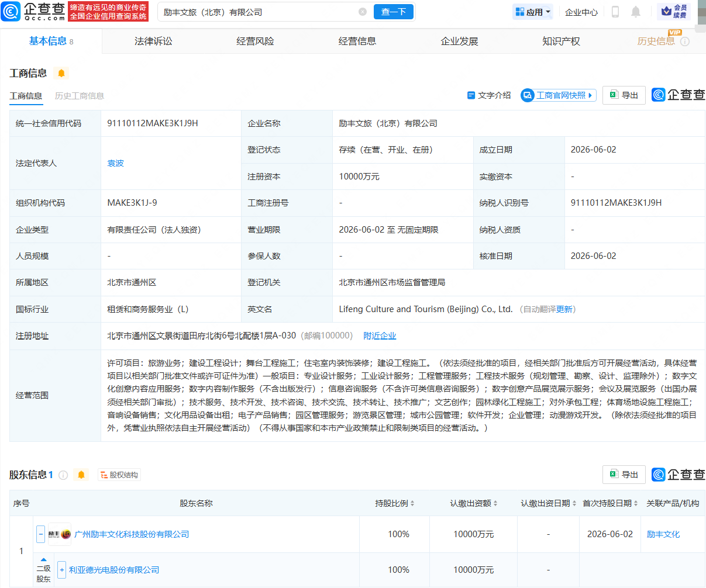Image resolution: width=706 pixels, height=588 pixels.
Task: Click credit code 91110112MAKE3K1J9H value
Action: click(x=153, y=123)
